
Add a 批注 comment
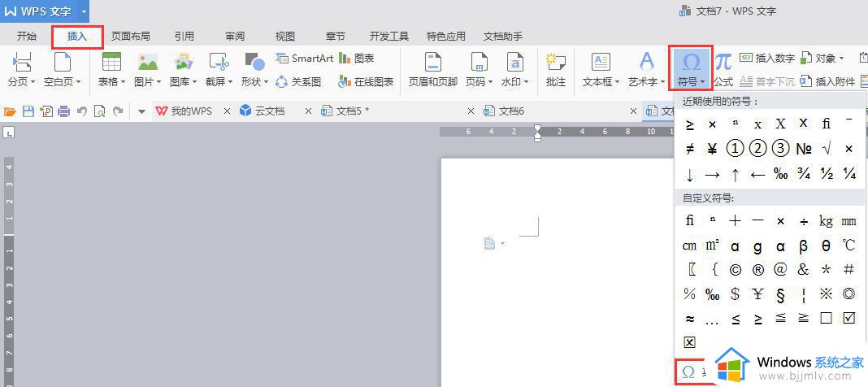tap(556, 70)
